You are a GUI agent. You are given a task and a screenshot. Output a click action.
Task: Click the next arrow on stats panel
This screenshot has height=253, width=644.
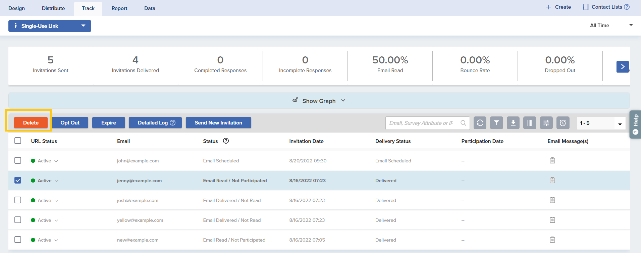coord(623,67)
